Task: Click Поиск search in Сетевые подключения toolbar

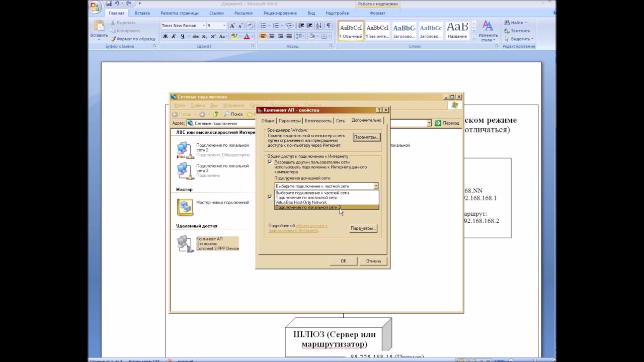Action: pos(233,114)
